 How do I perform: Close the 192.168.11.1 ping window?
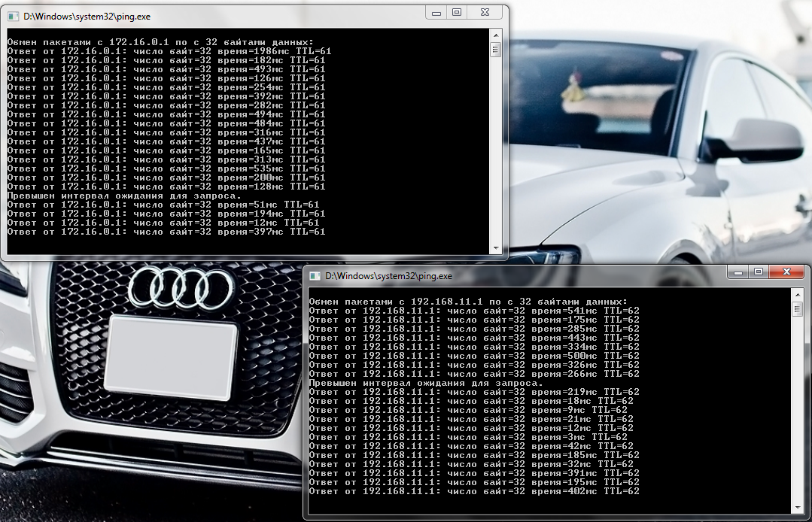[x=786, y=272]
